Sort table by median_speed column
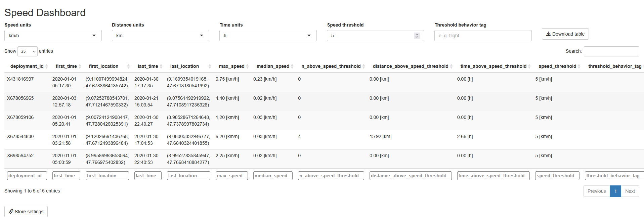This screenshot has width=644, height=219. click(273, 66)
